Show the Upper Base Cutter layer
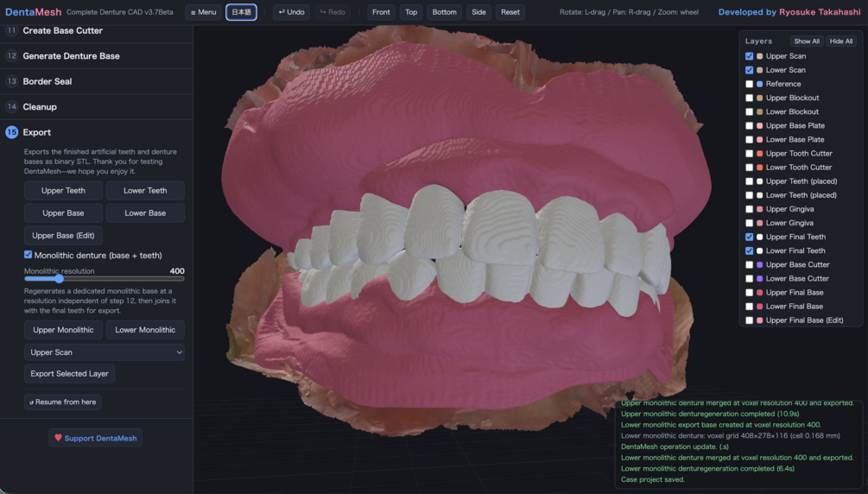 point(749,265)
